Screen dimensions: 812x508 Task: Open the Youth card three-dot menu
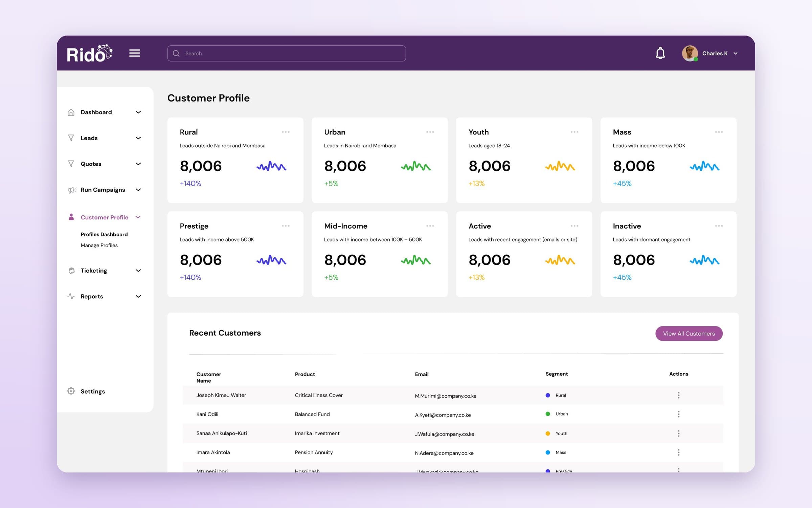(x=574, y=132)
